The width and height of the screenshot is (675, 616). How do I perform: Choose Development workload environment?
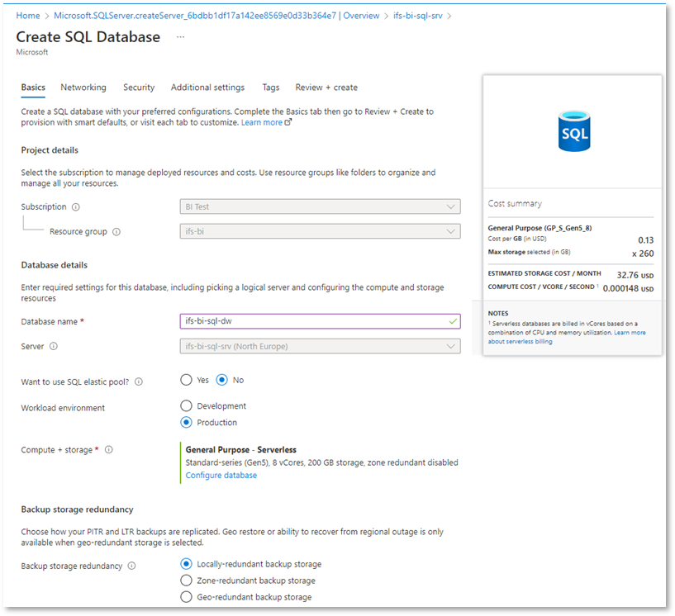click(x=186, y=405)
